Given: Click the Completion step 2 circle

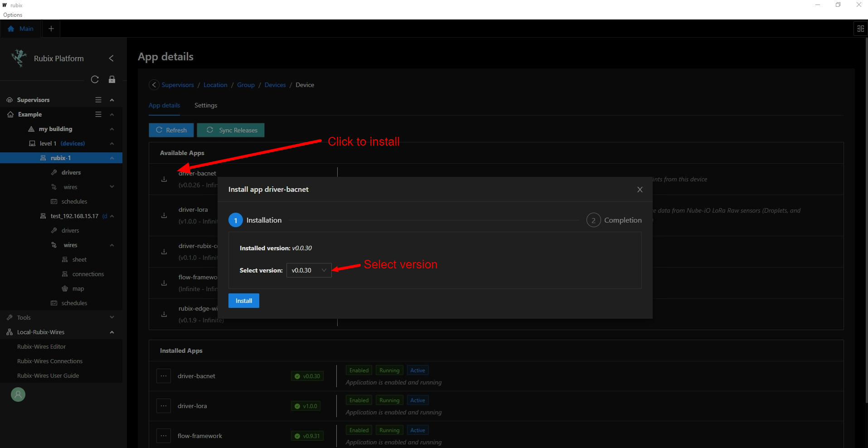Looking at the screenshot, I should click(593, 220).
